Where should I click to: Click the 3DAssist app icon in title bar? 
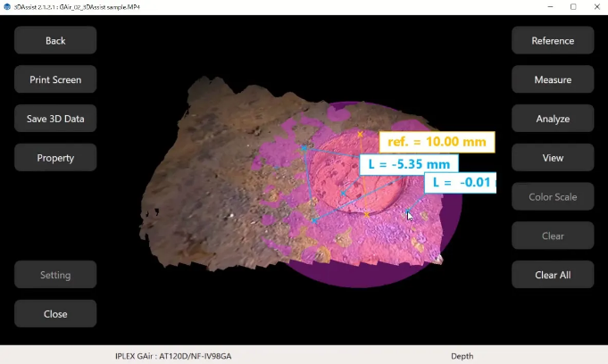(7, 6)
